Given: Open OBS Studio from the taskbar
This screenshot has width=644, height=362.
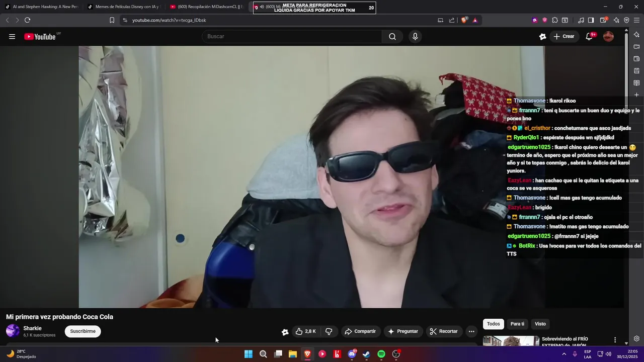Looking at the screenshot, I should pyautogui.click(x=396, y=354).
